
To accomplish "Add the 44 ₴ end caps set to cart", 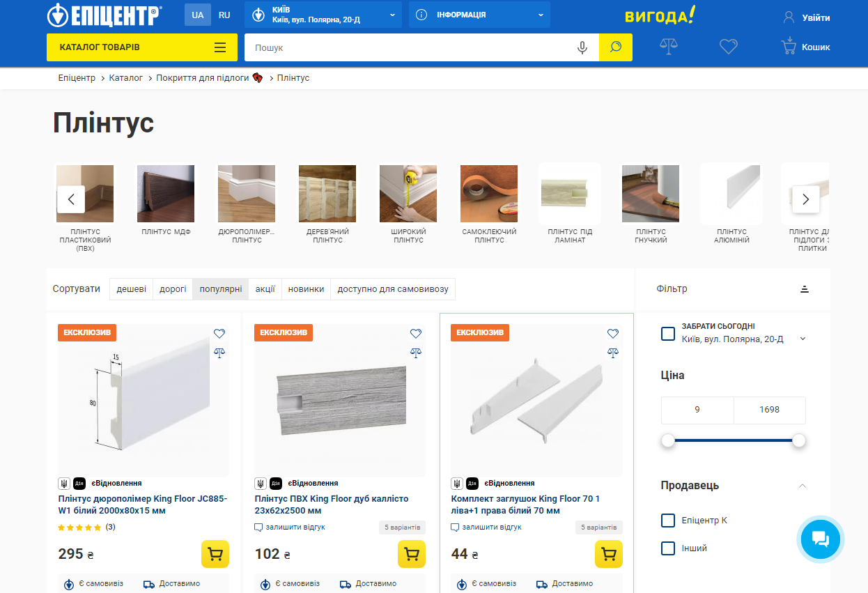I will pos(608,554).
